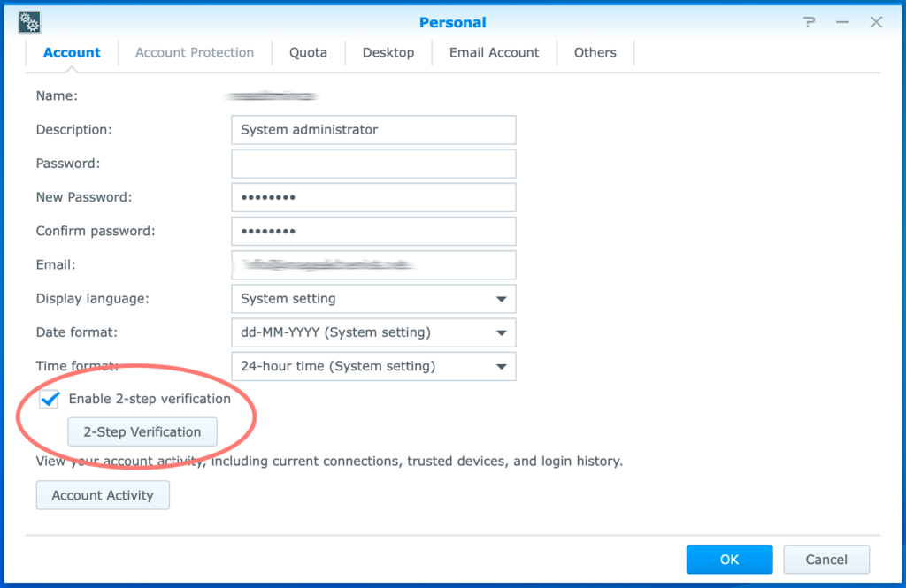Open the help icon in title bar

click(x=808, y=22)
